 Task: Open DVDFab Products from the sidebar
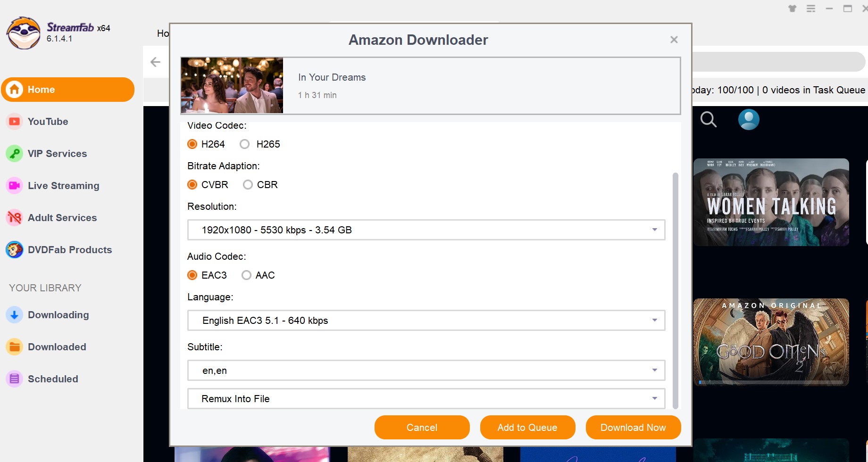(69, 250)
